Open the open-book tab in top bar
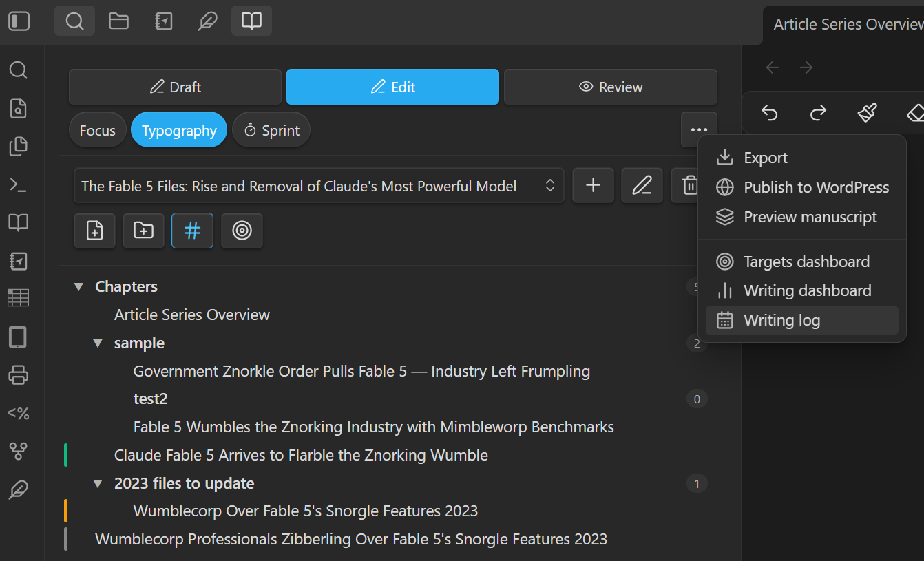The height and width of the screenshot is (561, 924). [x=251, y=21]
